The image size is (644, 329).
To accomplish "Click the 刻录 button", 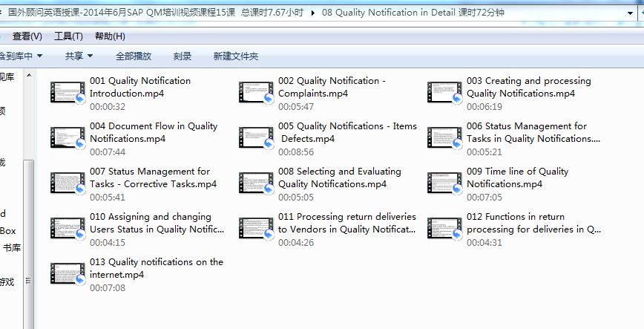I will [183, 56].
